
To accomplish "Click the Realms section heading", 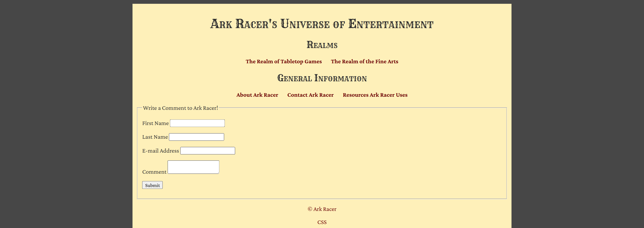I will tap(322, 45).
